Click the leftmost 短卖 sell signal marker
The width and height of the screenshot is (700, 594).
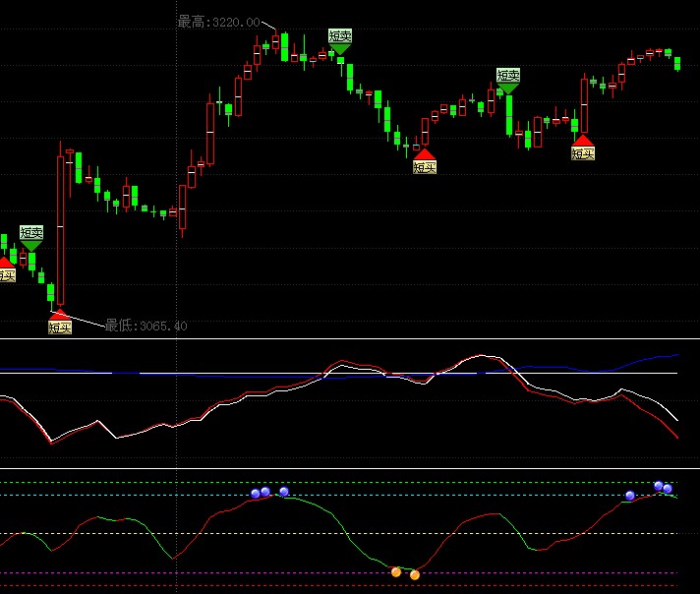31,233
